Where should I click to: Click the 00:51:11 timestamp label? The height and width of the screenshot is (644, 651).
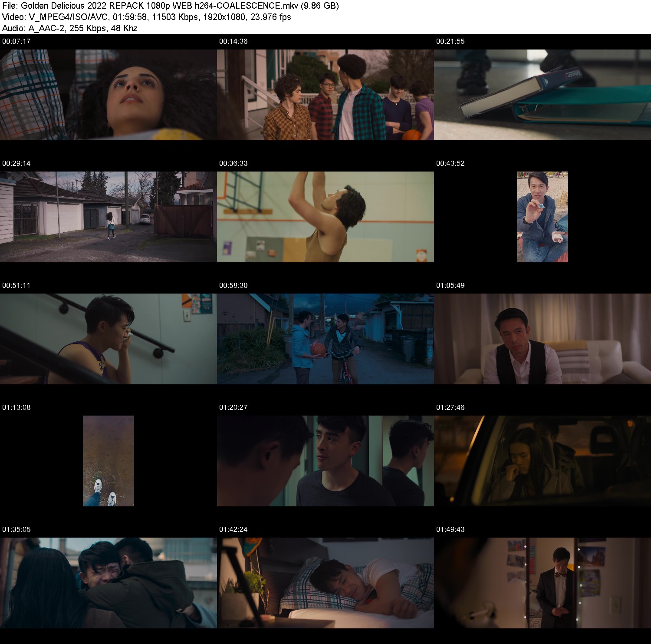click(x=16, y=285)
